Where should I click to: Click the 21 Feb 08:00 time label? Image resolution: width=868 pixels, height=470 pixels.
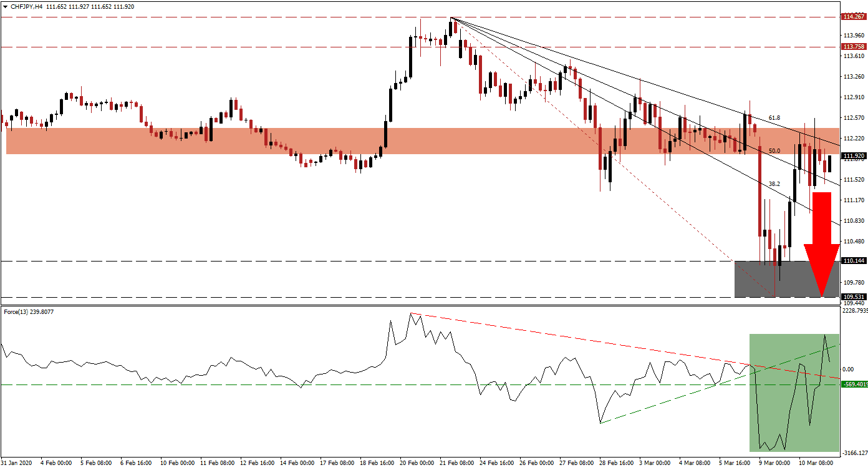click(457, 464)
